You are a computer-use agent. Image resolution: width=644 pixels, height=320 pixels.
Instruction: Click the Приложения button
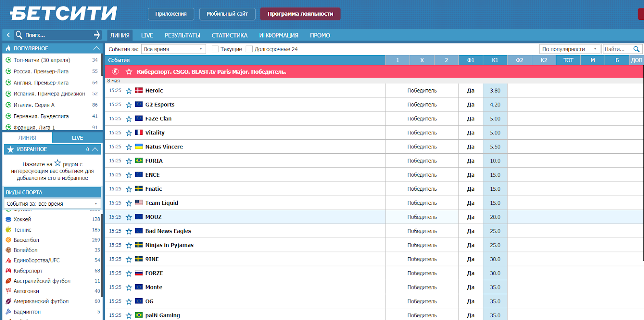click(171, 14)
